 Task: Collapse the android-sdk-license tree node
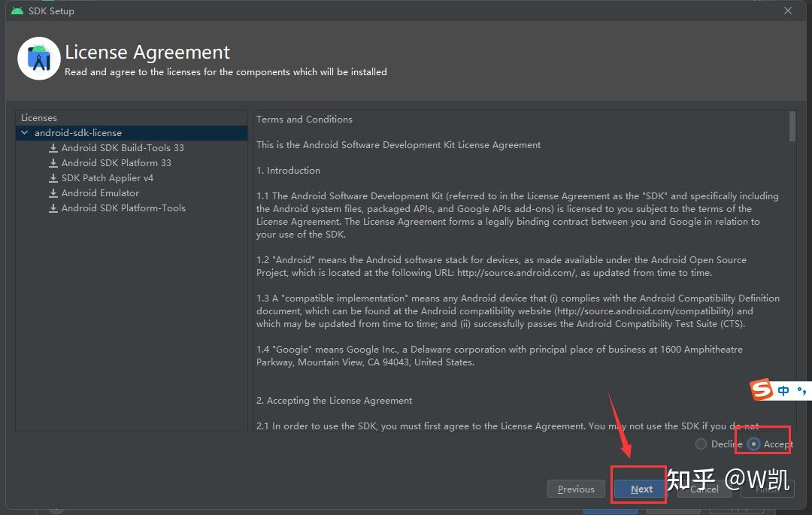coord(26,133)
